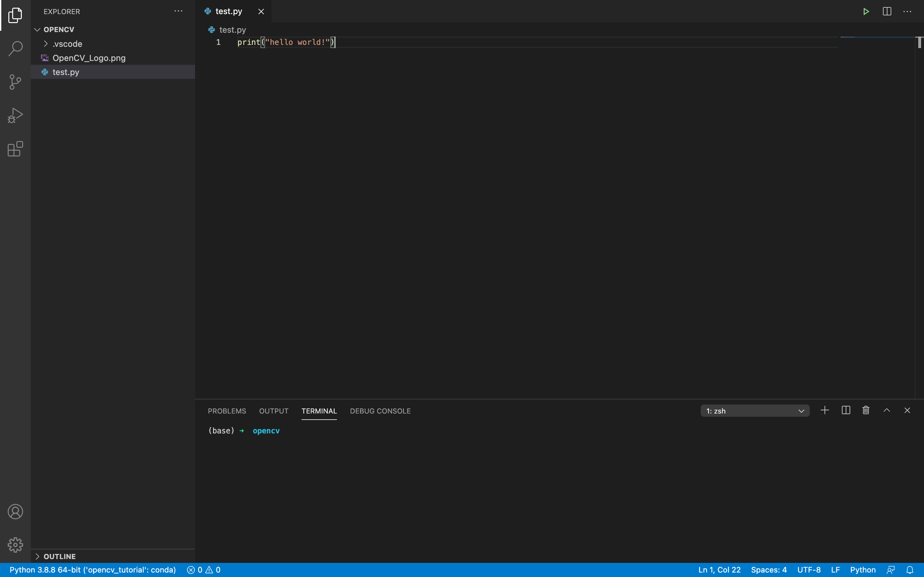Open the Extensions view

coord(15,149)
